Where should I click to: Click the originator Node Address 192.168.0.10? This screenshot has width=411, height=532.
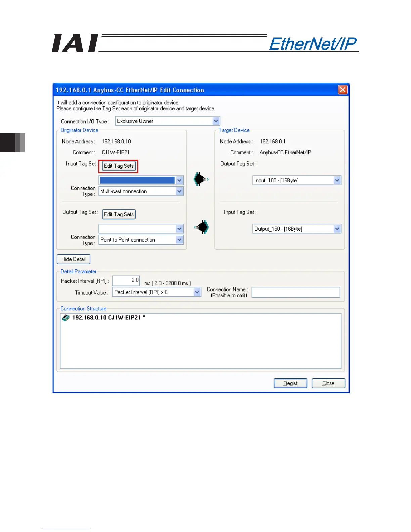tap(116, 142)
